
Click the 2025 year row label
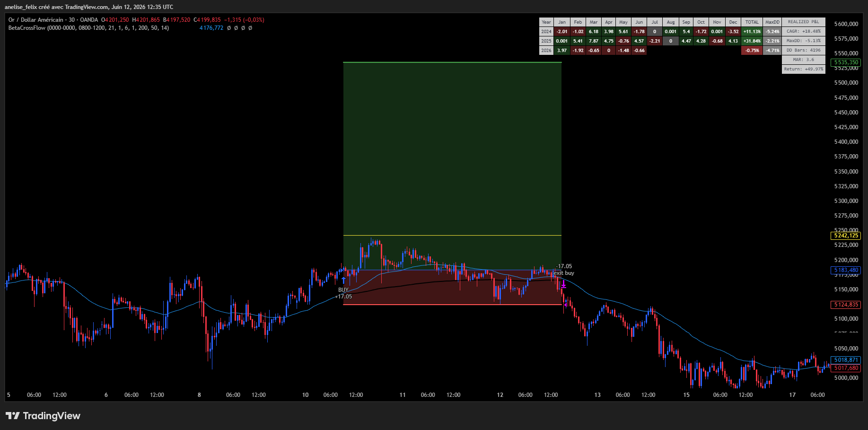point(546,41)
